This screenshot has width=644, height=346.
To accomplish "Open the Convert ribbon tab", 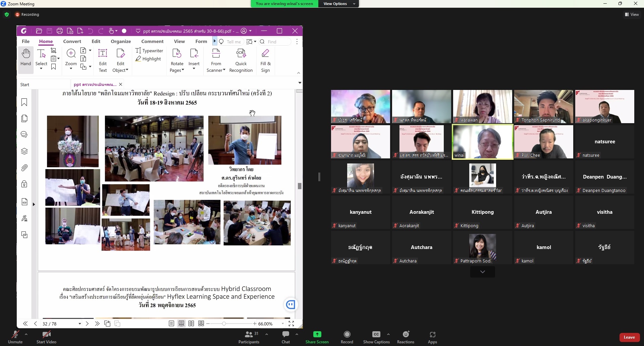I will pyautogui.click(x=72, y=41).
